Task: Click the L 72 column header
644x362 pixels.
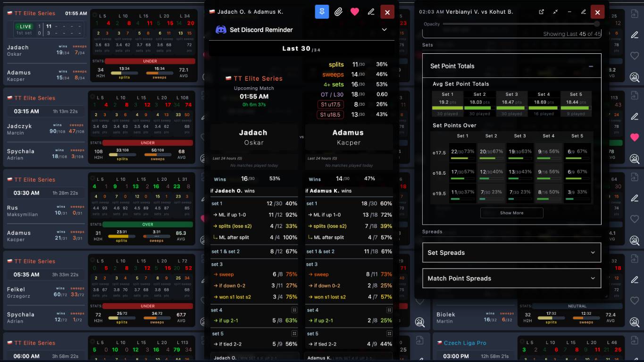Action: click(182, 261)
